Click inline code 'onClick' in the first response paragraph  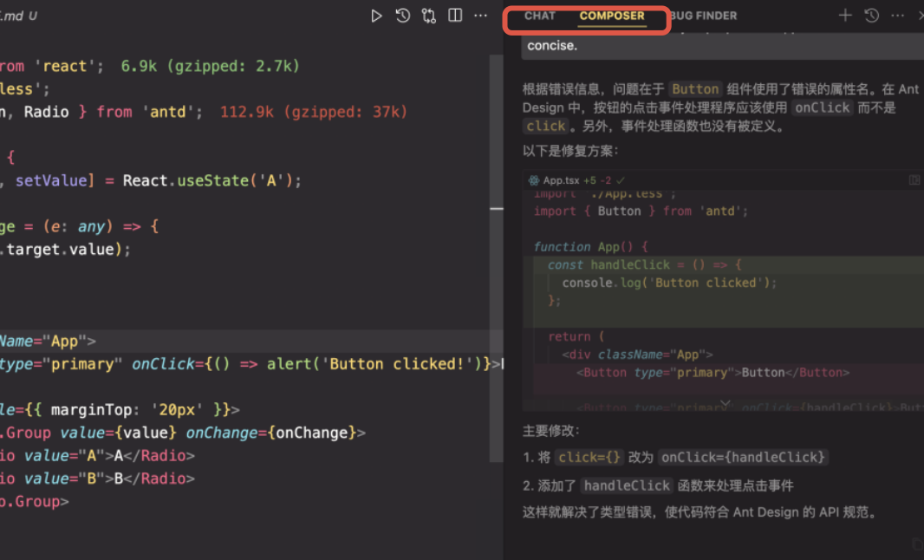coord(822,107)
